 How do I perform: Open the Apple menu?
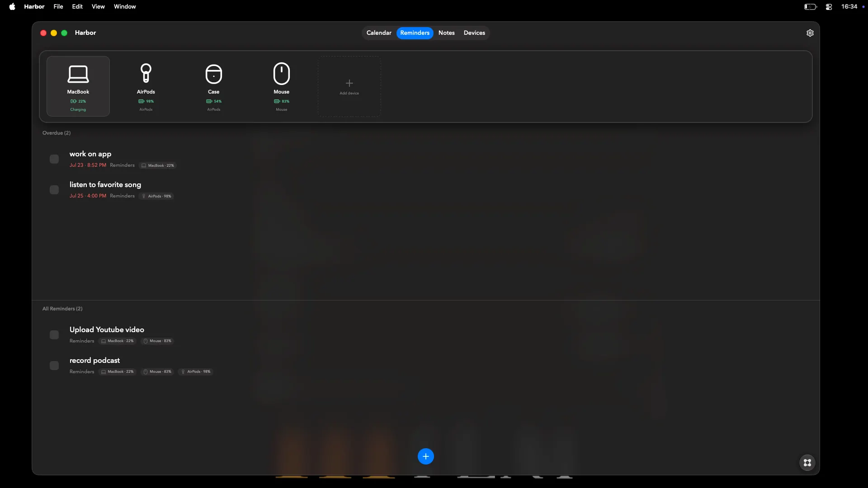[x=12, y=7]
